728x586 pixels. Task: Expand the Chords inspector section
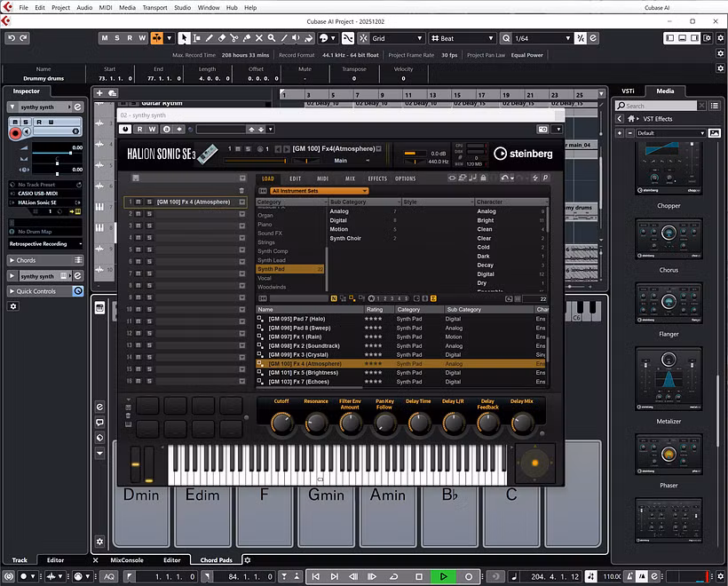tap(45, 260)
